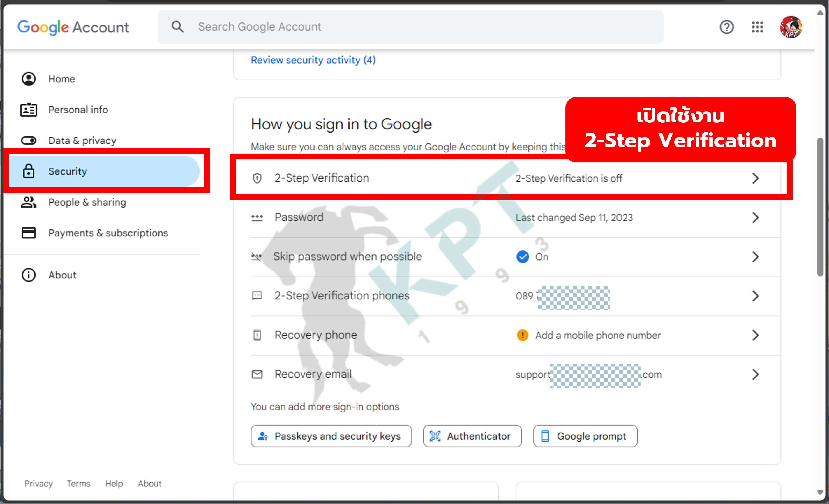This screenshot has height=504, width=829.
Task: Click the Skip password crossed-key icon
Action: [x=257, y=257]
